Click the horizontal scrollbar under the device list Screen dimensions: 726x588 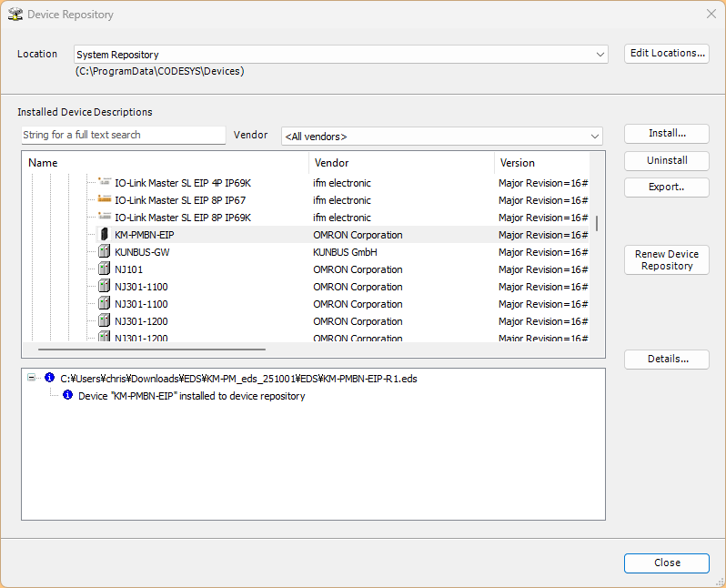pyautogui.click(x=151, y=349)
